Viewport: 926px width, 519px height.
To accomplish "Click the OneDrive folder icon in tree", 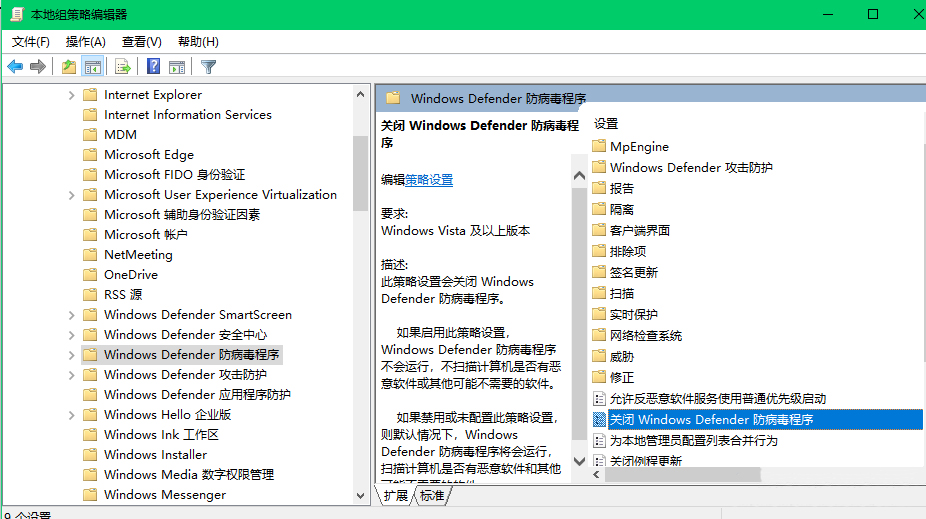I will [90, 275].
